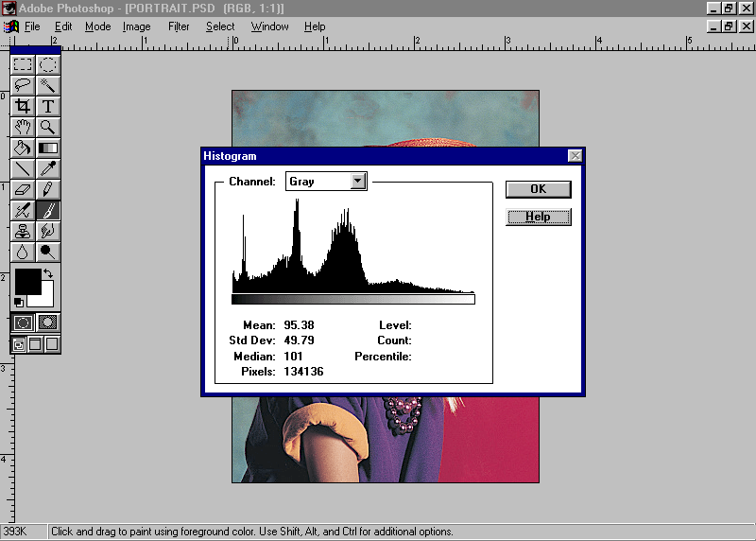The width and height of the screenshot is (756, 541).
Task: Click the document control menu icon
Action: 11,26
